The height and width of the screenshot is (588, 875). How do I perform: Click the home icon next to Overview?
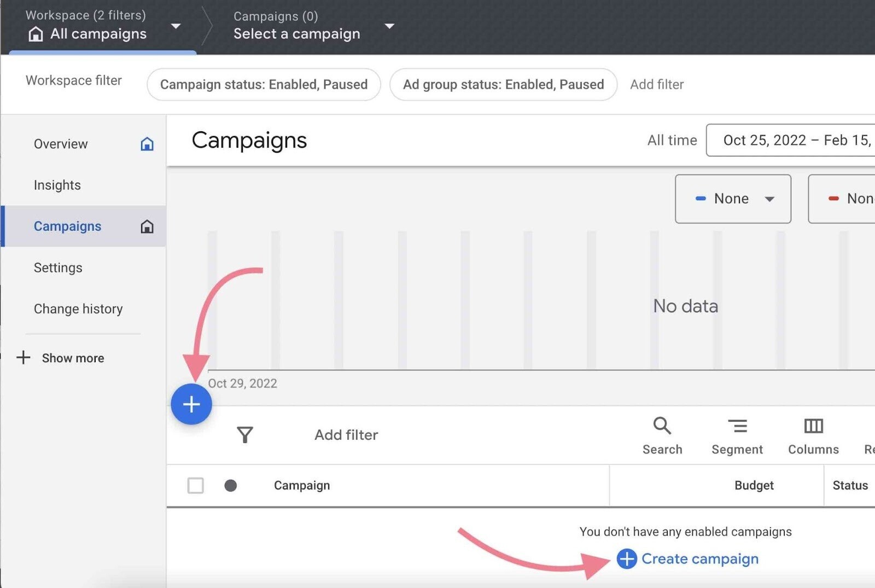147,144
